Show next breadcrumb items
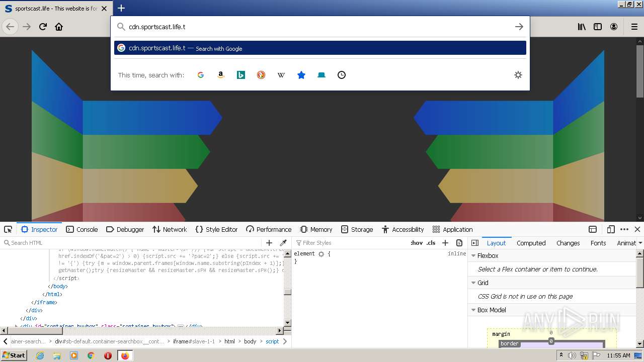This screenshot has width=644, height=362. [285, 341]
